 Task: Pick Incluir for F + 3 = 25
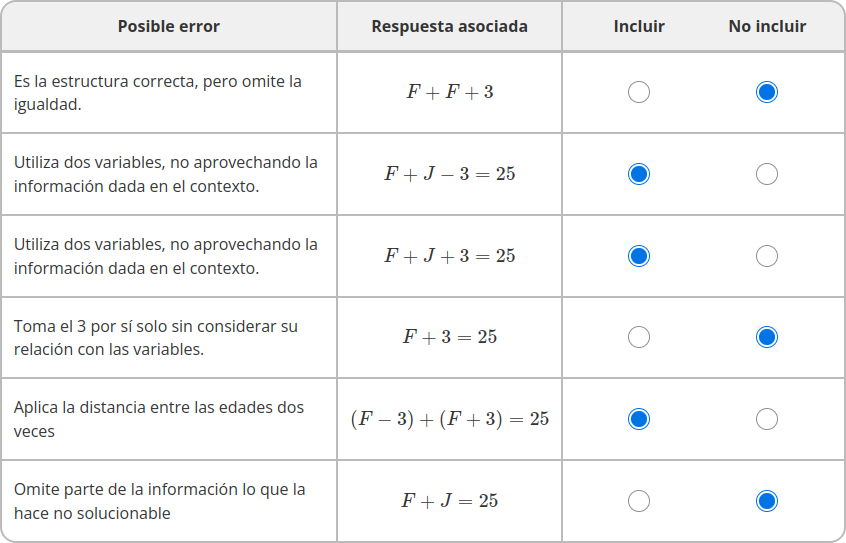tap(639, 337)
